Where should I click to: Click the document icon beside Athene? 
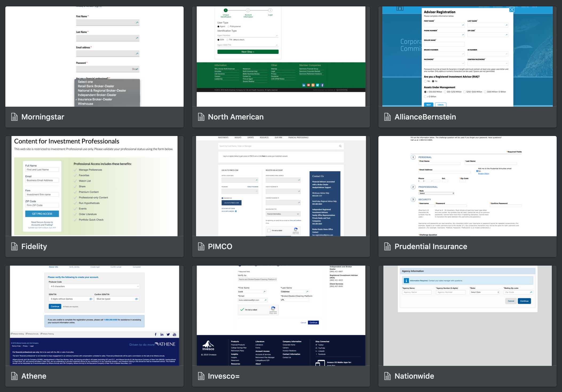click(14, 376)
